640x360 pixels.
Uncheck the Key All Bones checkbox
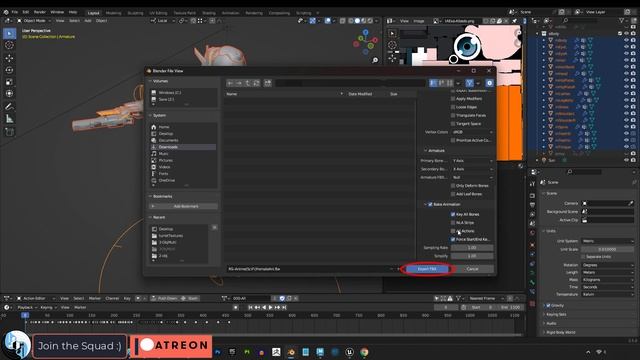click(x=453, y=214)
